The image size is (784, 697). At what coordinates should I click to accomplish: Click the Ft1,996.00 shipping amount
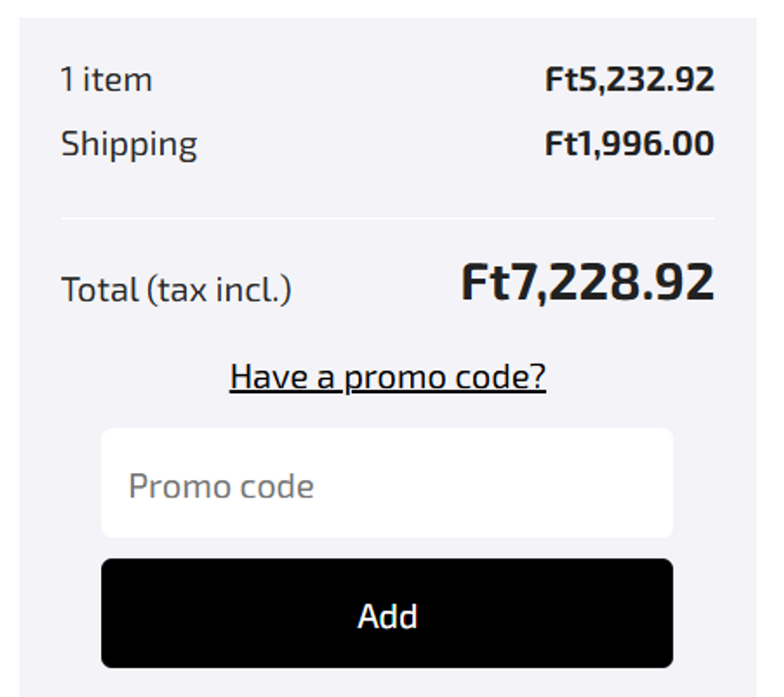click(629, 144)
